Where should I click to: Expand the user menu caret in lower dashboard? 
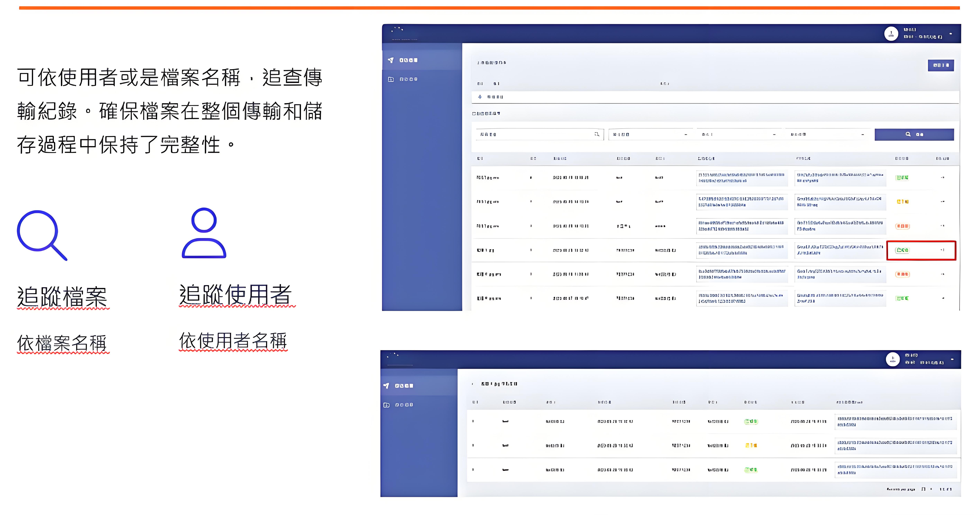(952, 359)
